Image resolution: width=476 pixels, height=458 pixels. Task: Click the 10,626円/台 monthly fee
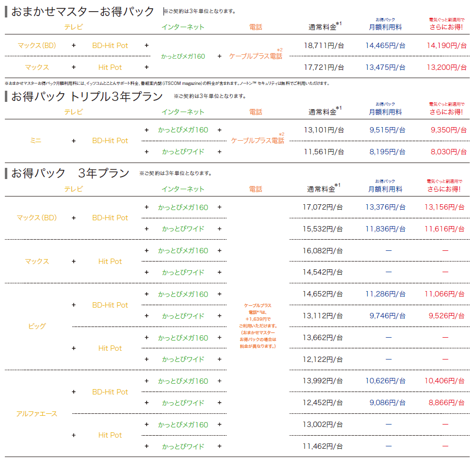coord(385,381)
